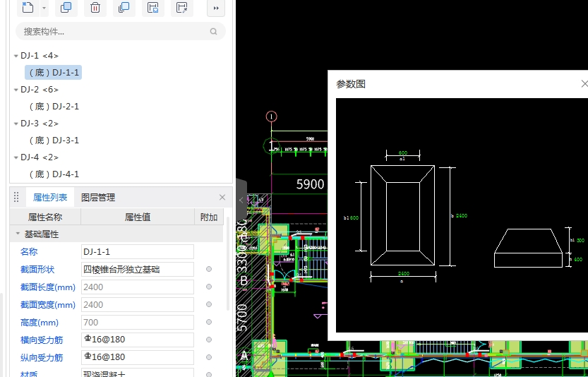Toggle 附加 option for 截面宽度 row
Image resolution: width=588 pixels, height=377 pixels.
click(x=209, y=304)
